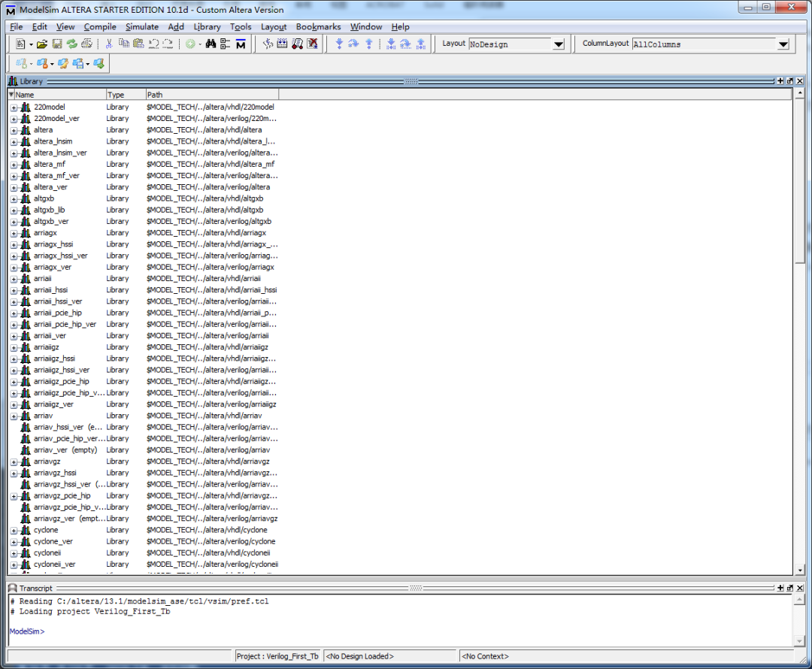Click the Redo toolbar icon
Screen dimensions: 812x669
pyautogui.click(x=168, y=44)
